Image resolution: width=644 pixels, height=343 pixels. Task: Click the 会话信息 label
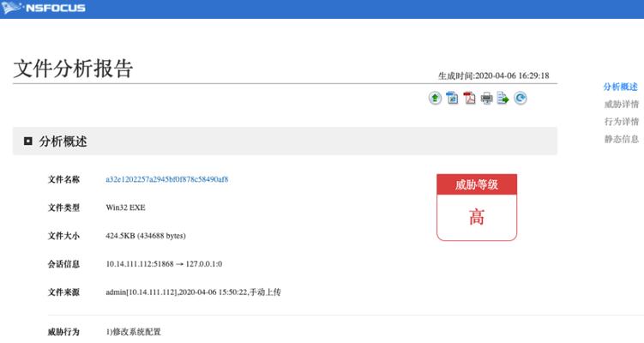[x=63, y=264]
